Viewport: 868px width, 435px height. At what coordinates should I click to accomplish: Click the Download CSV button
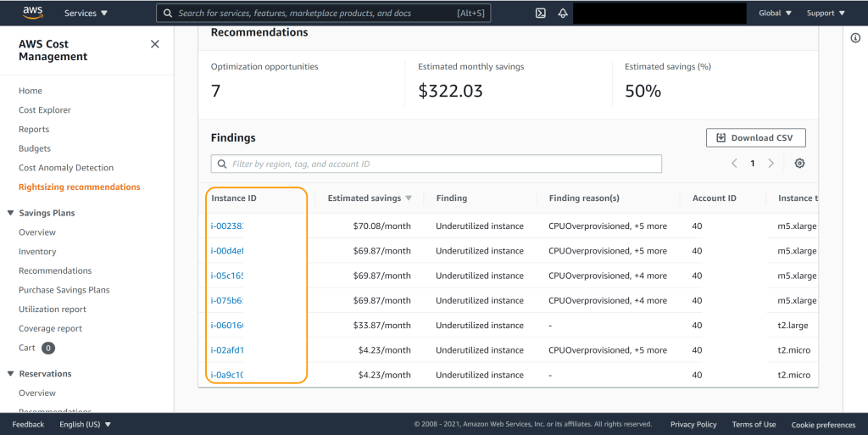point(755,138)
